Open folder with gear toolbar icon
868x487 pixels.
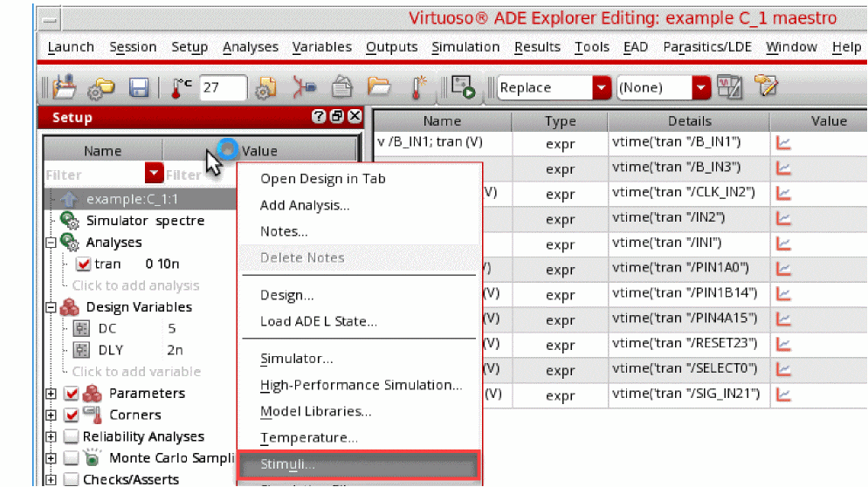(100, 87)
